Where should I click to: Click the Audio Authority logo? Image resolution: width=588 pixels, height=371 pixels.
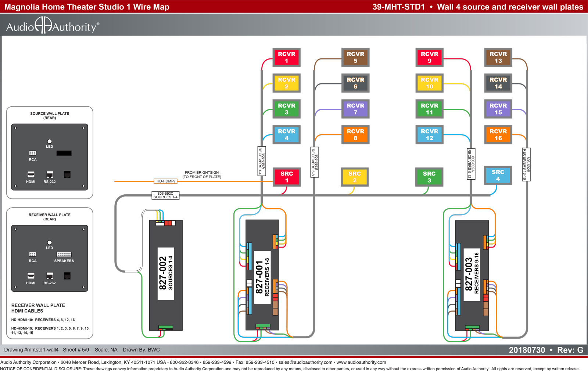click(x=53, y=25)
